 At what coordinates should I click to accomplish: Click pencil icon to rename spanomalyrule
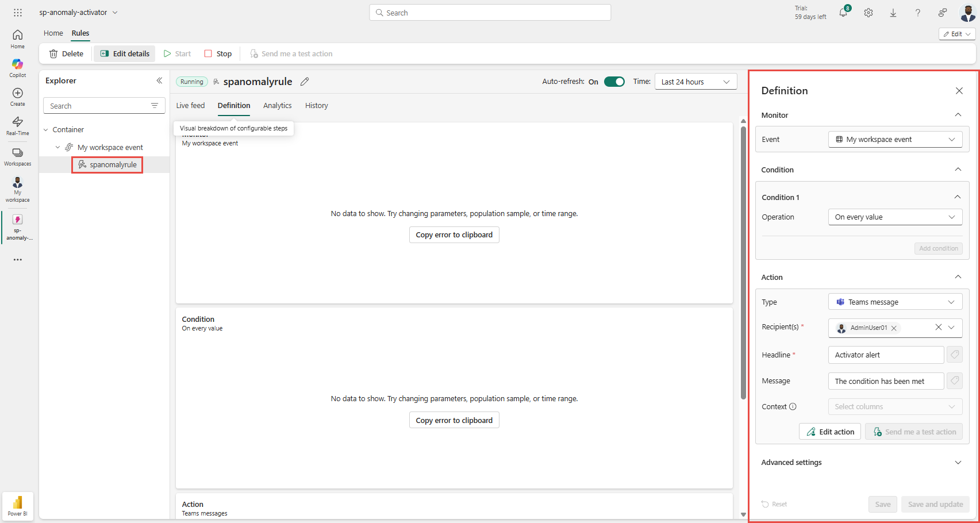tap(305, 82)
